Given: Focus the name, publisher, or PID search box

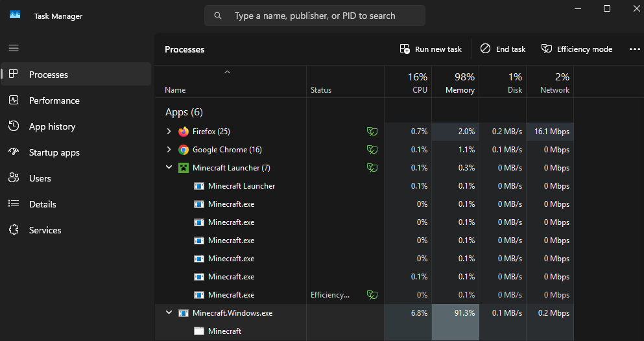Looking at the screenshot, I should click(315, 16).
